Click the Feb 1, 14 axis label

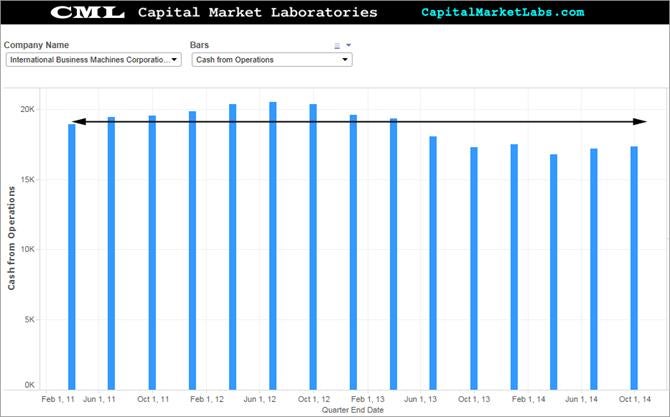(x=529, y=399)
